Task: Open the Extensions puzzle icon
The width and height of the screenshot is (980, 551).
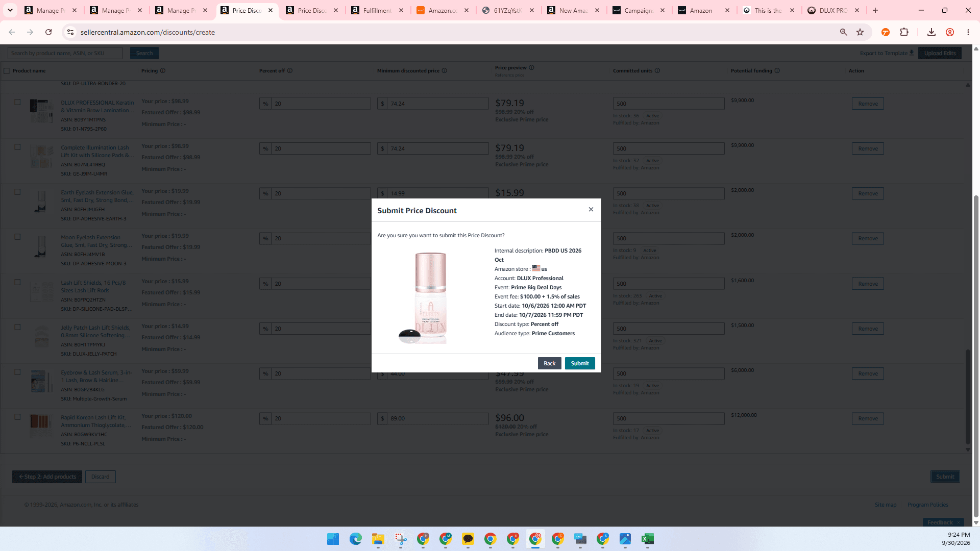Action: tap(904, 32)
